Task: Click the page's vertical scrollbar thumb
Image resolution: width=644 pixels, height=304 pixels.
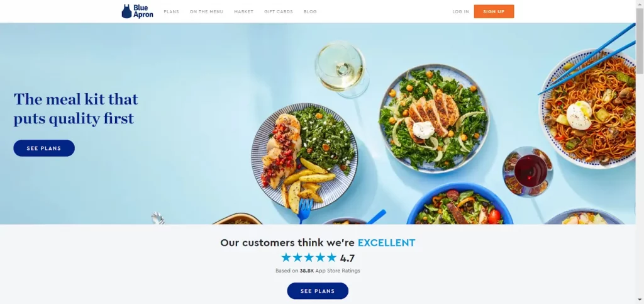Action: (x=640, y=40)
